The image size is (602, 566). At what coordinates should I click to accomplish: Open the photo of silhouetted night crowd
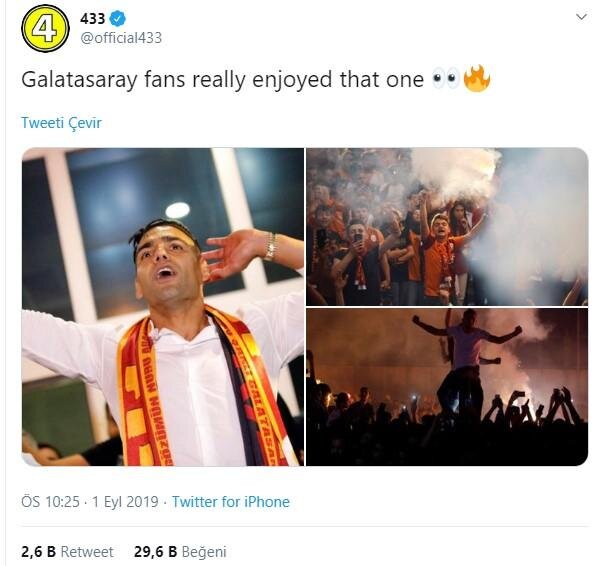pyautogui.click(x=447, y=387)
